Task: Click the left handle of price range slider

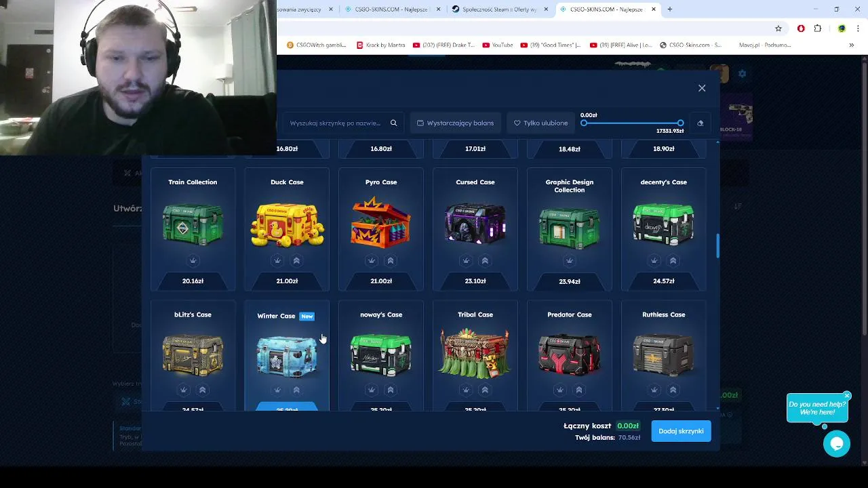Action: (584, 123)
